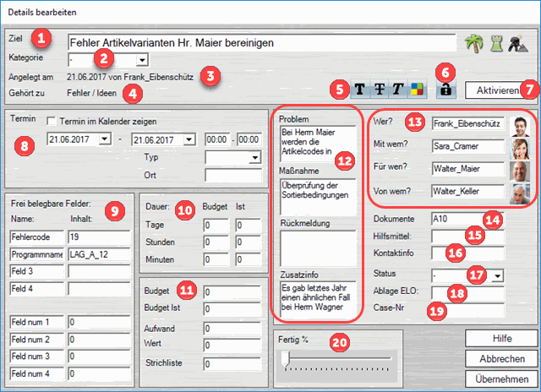Click Frank_Eibenschütz's photo thumbnail
The height and width of the screenshot is (392, 541).
pos(521,123)
